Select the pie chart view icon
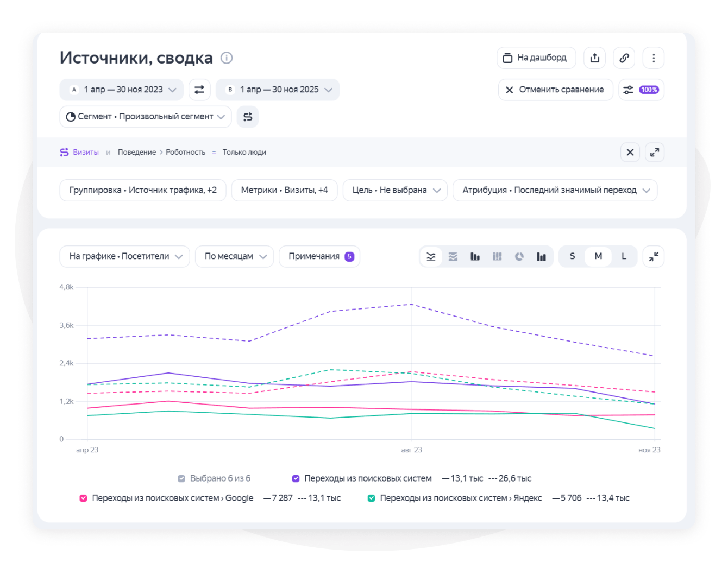The image size is (728, 562). tap(519, 257)
